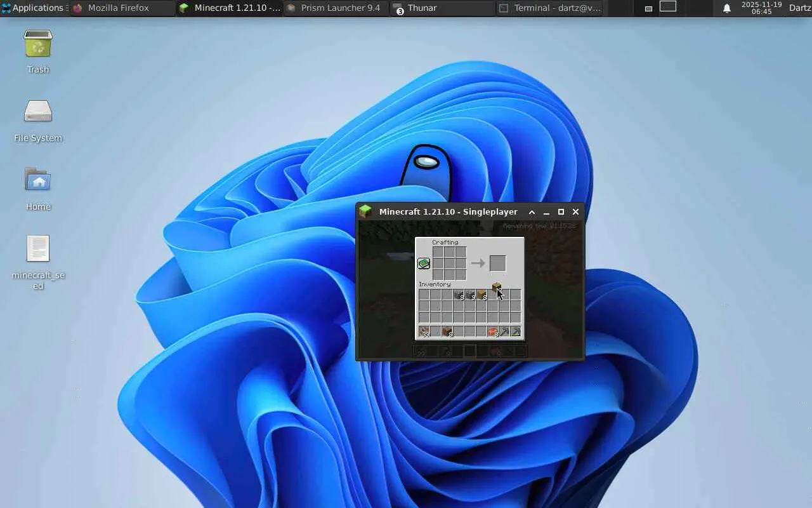Click the top-left crafting grid slot

point(438,252)
